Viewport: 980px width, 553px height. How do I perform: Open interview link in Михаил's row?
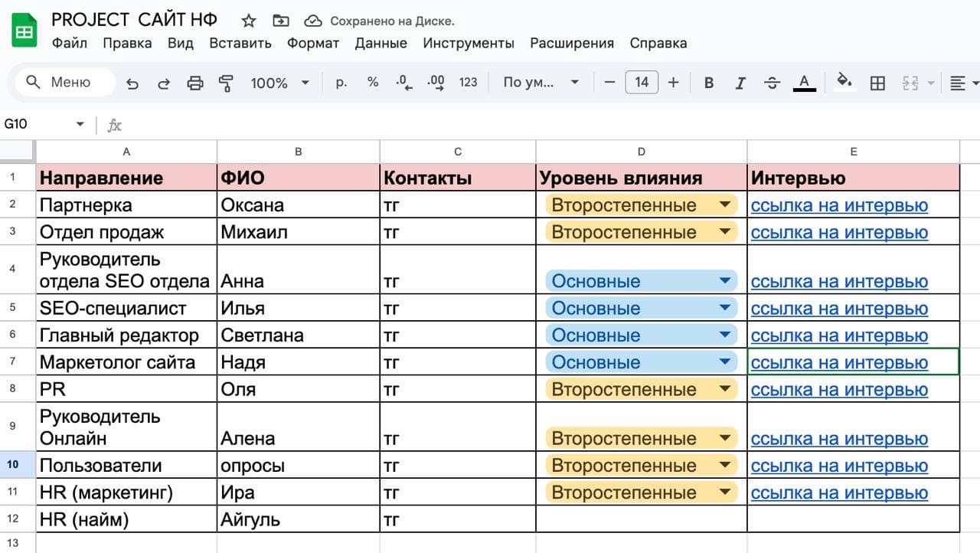[839, 232]
